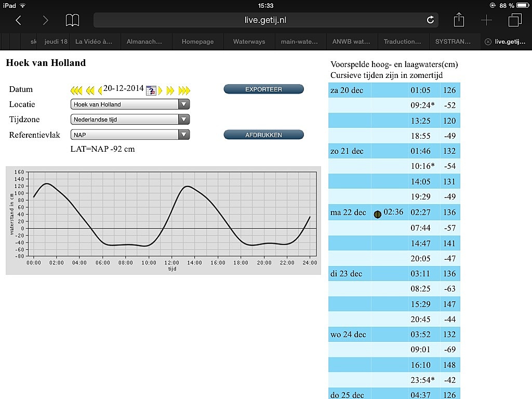Screen dimensions: 532x399
Task: Click the double right arrow beside the date
Action: point(170,90)
